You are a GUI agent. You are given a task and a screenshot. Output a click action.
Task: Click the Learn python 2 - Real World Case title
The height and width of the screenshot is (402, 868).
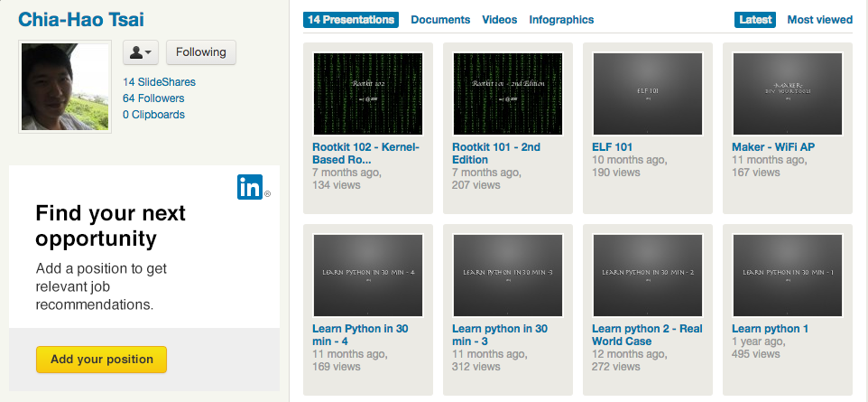click(647, 335)
